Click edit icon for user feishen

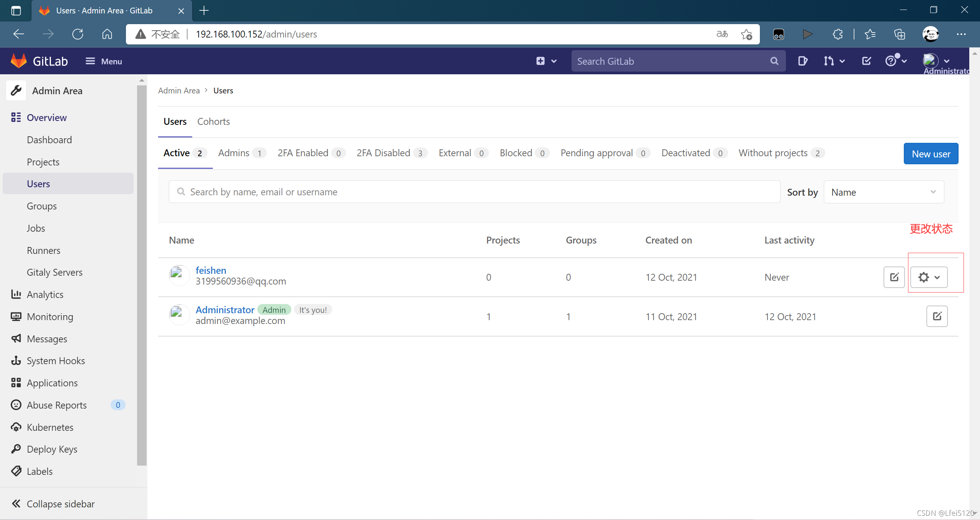[x=894, y=277]
